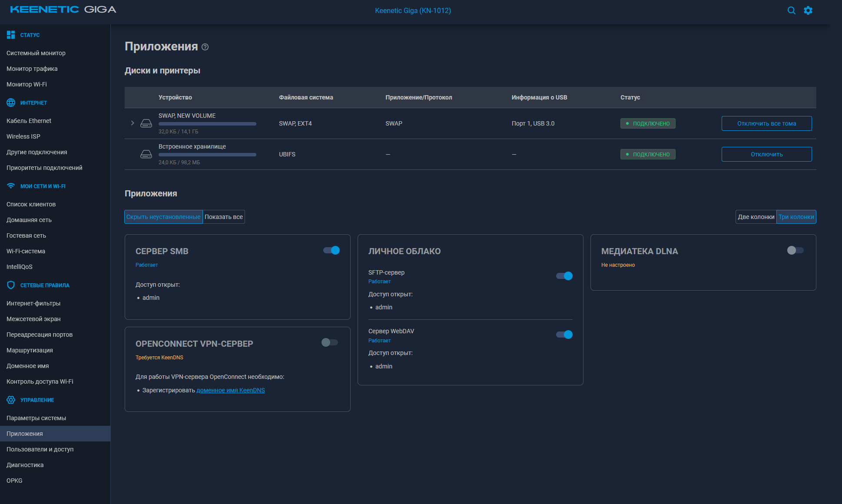
Task: Open Пользователи и доступ menu item
Action: tap(40, 449)
